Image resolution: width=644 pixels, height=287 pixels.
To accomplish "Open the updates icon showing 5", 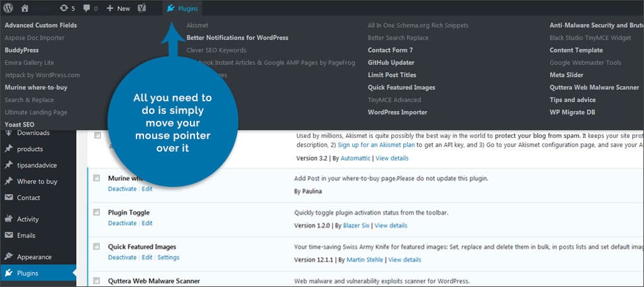I will (x=67, y=8).
